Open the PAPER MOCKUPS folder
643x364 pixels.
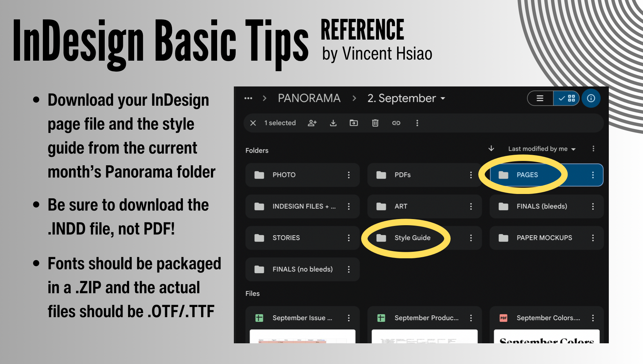point(546,238)
